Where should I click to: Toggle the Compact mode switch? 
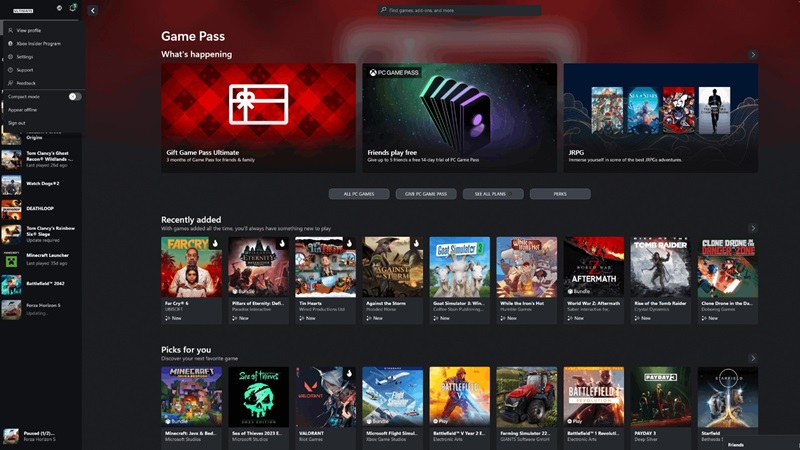click(75, 96)
